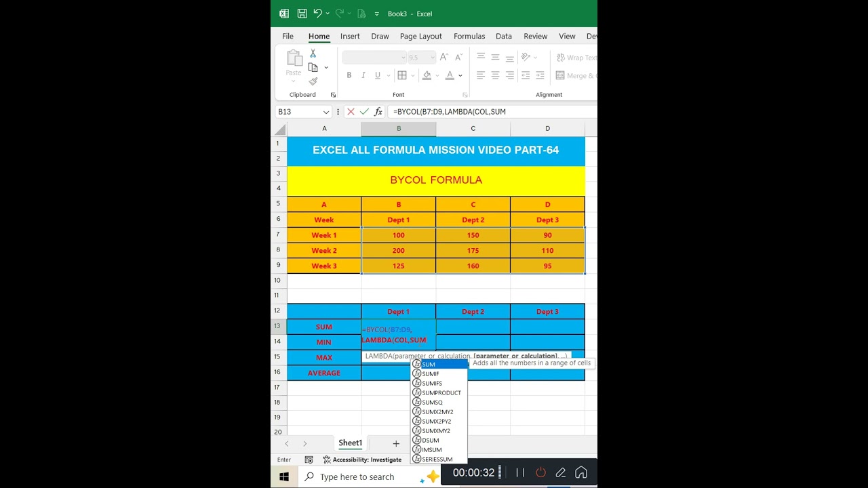The height and width of the screenshot is (488, 868).
Task: Choose SUM from the autocomplete list
Action: 439,365
